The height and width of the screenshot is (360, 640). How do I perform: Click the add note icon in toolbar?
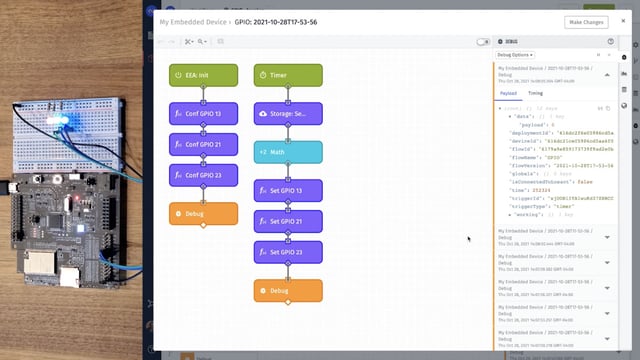click(x=220, y=42)
